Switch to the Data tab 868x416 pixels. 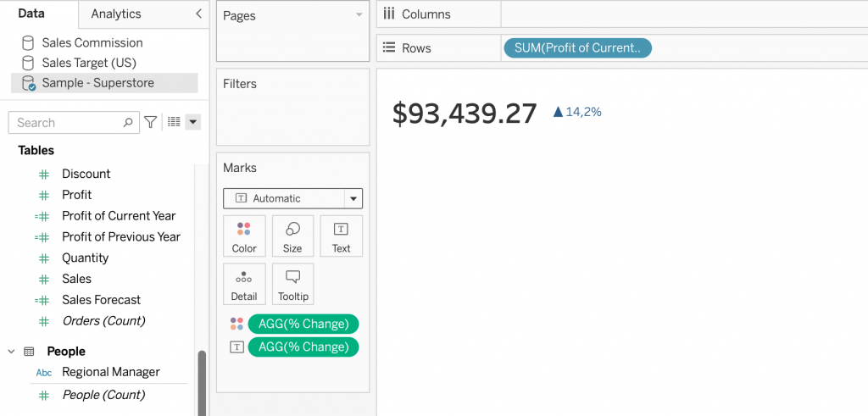coord(31,14)
